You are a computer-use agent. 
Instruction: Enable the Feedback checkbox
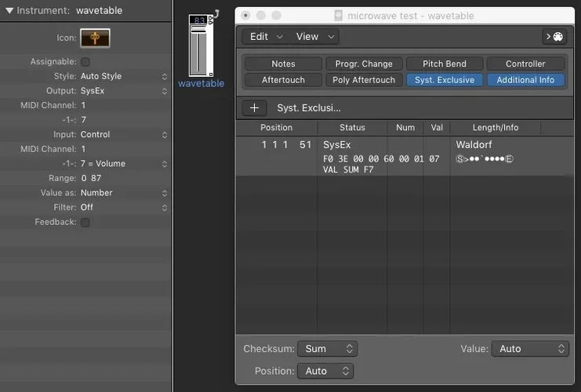pyautogui.click(x=85, y=223)
